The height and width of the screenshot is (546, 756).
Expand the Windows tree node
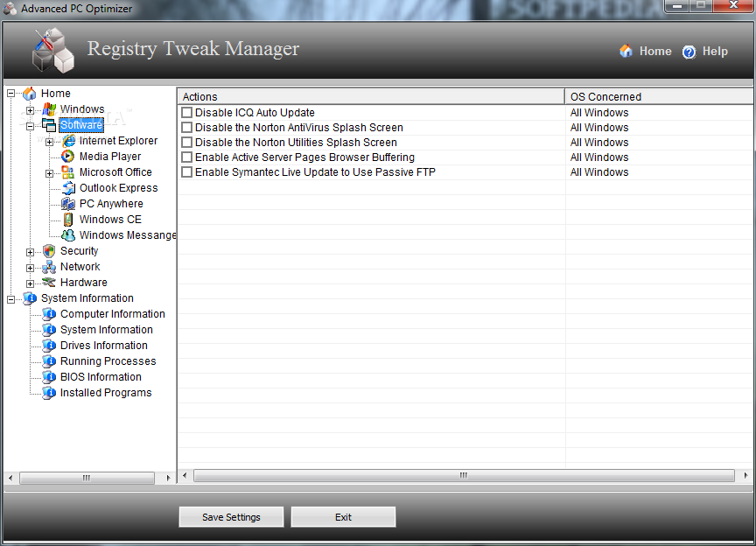(30, 110)
